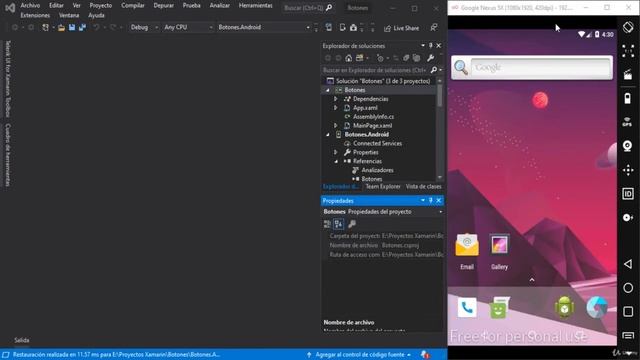Open the Herramientas menu

tap(256, 6)
